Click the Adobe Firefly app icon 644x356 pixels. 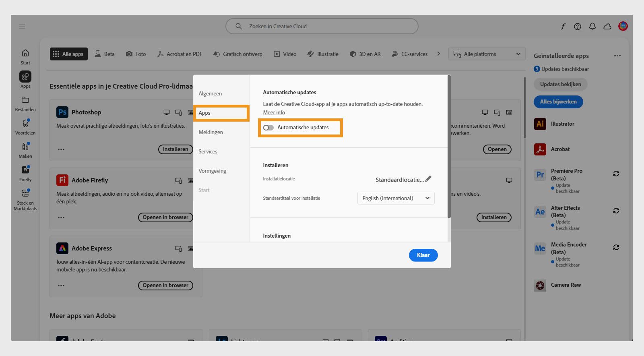click(x=62, y=180)
